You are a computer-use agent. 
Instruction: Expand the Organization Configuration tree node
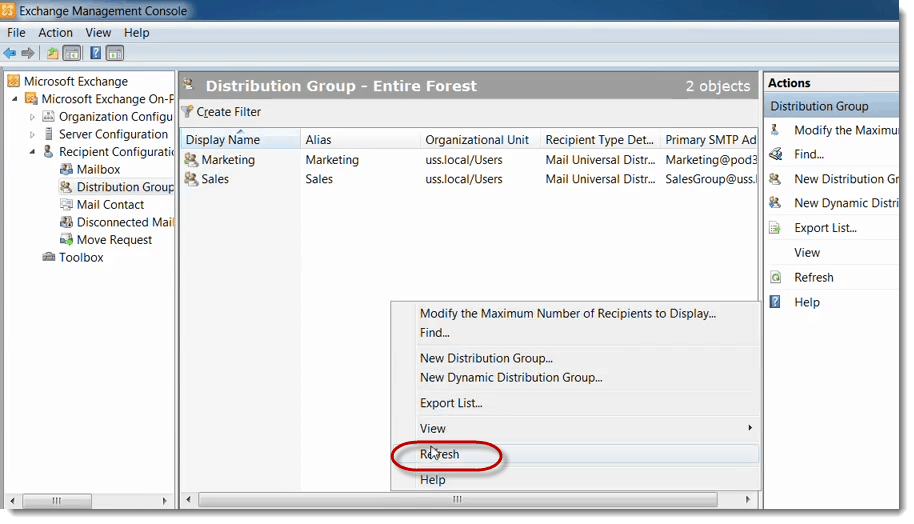32,117
